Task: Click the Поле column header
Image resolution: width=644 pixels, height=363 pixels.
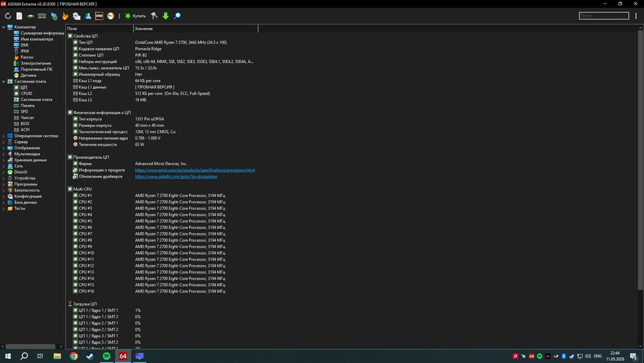Action: tap(99, 29)
